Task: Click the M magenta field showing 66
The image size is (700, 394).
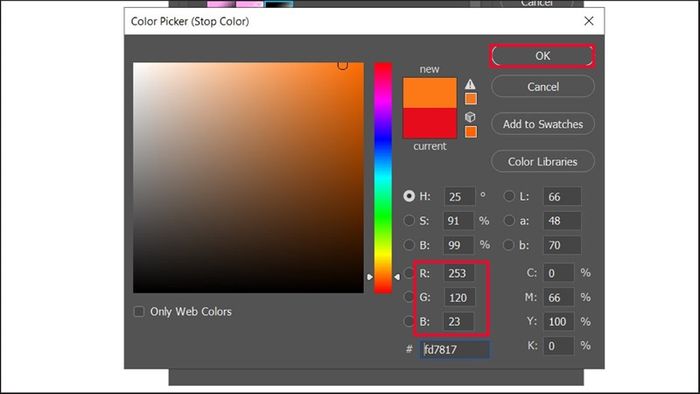Action: [558, 297]
